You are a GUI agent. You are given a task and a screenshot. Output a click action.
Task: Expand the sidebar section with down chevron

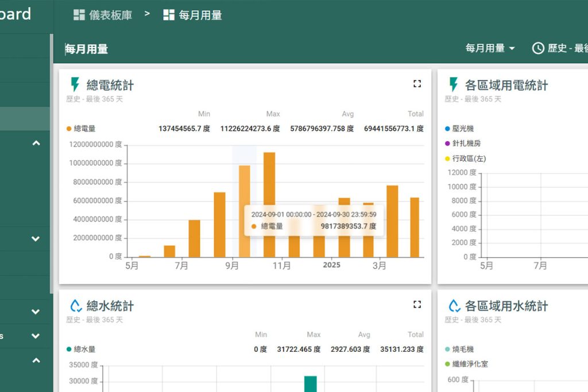point(36,239)
